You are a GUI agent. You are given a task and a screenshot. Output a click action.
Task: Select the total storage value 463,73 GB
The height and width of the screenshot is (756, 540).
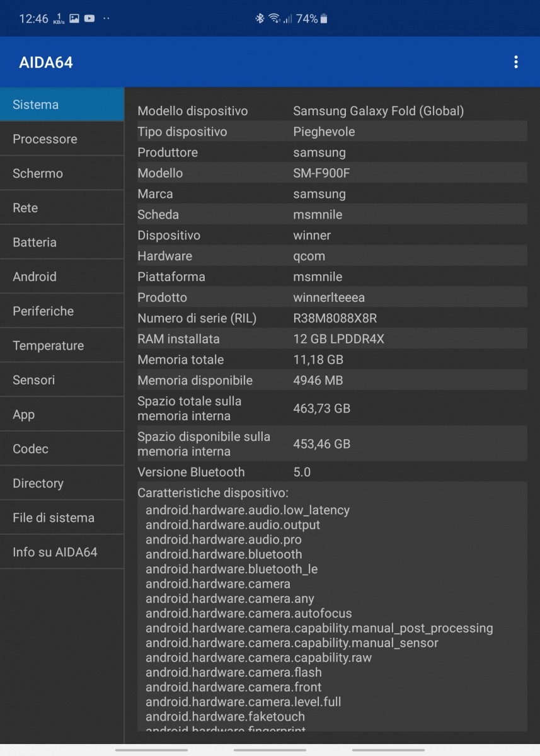pyautogui.click(x=321, y=408)
